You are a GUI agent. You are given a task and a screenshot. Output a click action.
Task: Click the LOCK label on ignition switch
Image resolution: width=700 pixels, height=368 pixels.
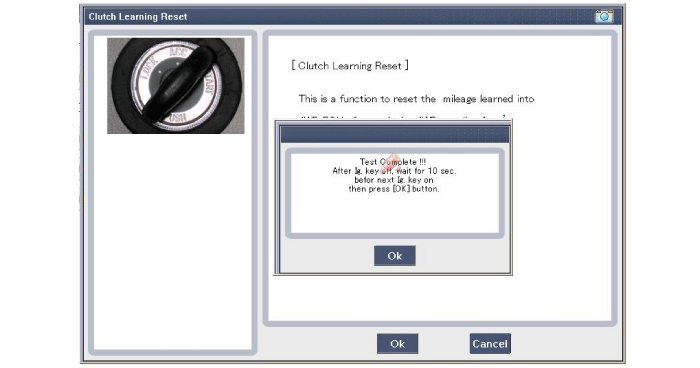(x=149, y=69)
